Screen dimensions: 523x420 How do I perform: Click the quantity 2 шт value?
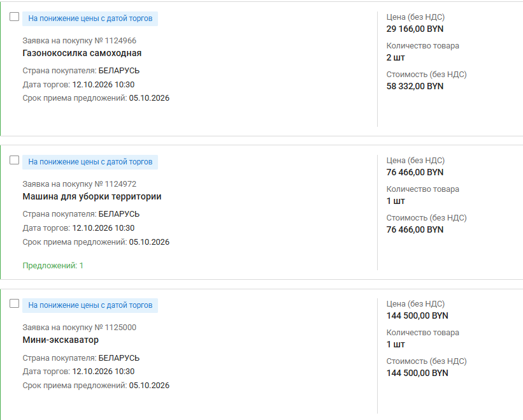[396, 58]
